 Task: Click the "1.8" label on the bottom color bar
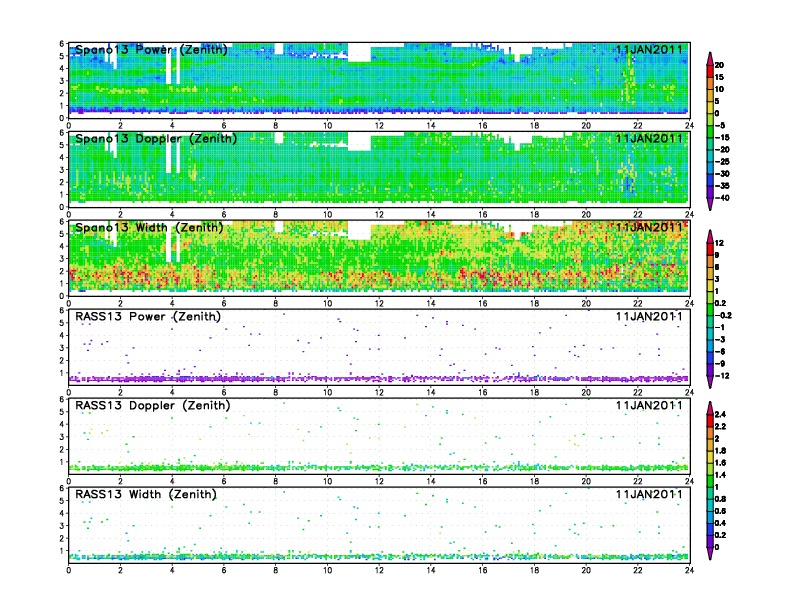coord(720,451)
